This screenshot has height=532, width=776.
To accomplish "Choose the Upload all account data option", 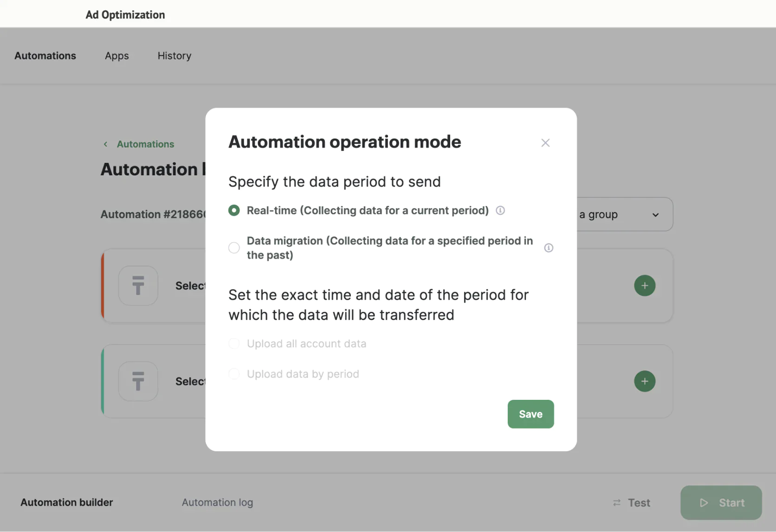I will (x=234, y=343).
